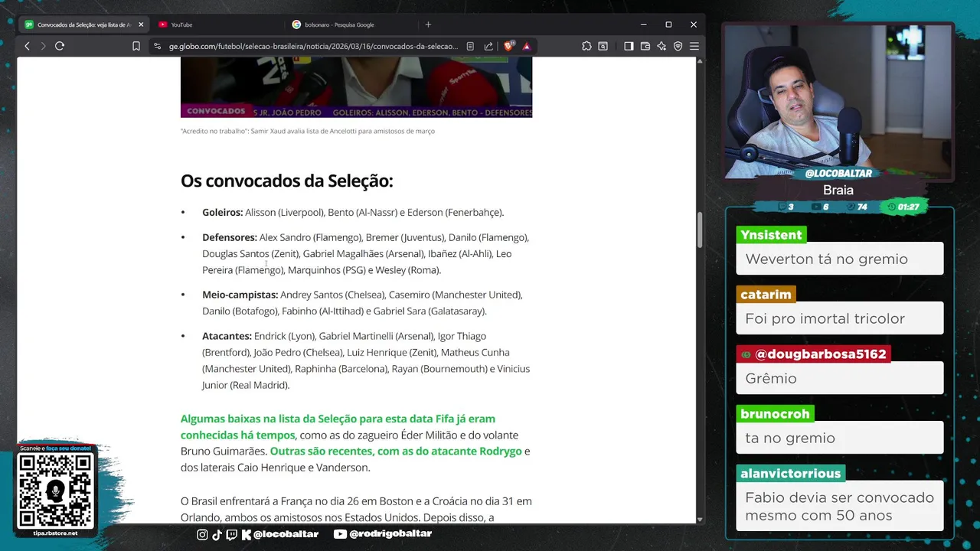This screenshot has width=980, height=551.
Task: Click the green 'Algumas baixas na lista' link
Action: coord(338,426)
